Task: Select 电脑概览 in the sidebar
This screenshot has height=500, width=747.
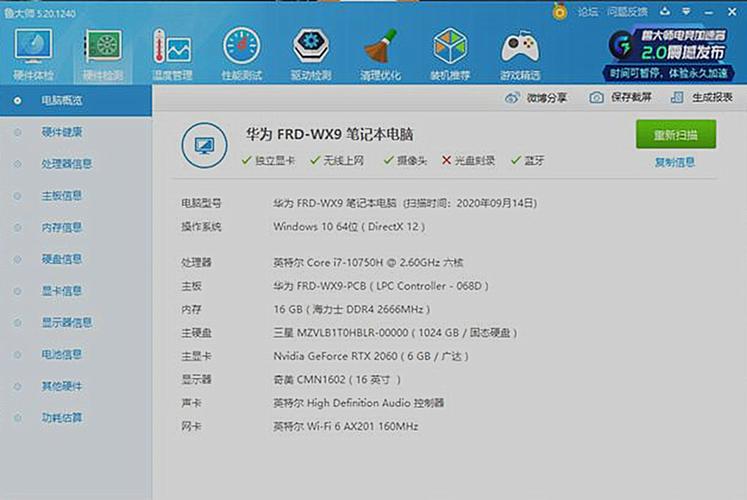Action: (76, 100)
